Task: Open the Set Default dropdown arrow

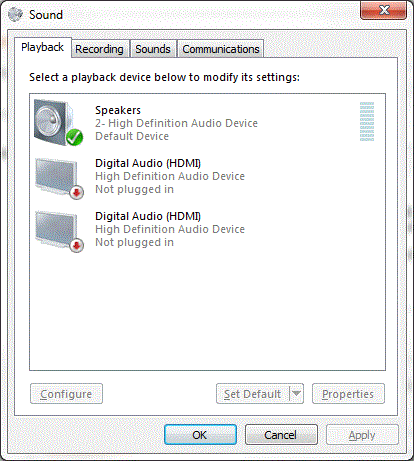Action: [296, 394]
